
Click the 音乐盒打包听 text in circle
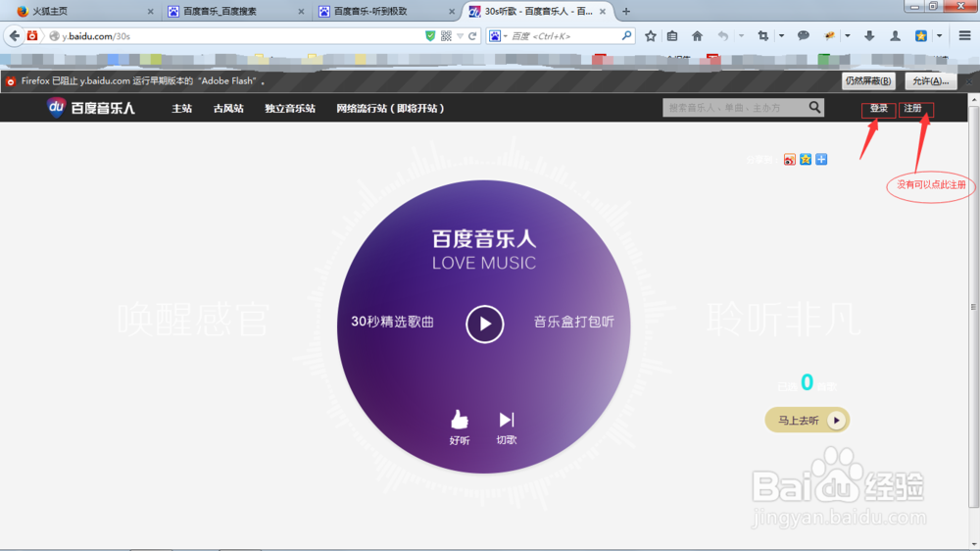573,322
